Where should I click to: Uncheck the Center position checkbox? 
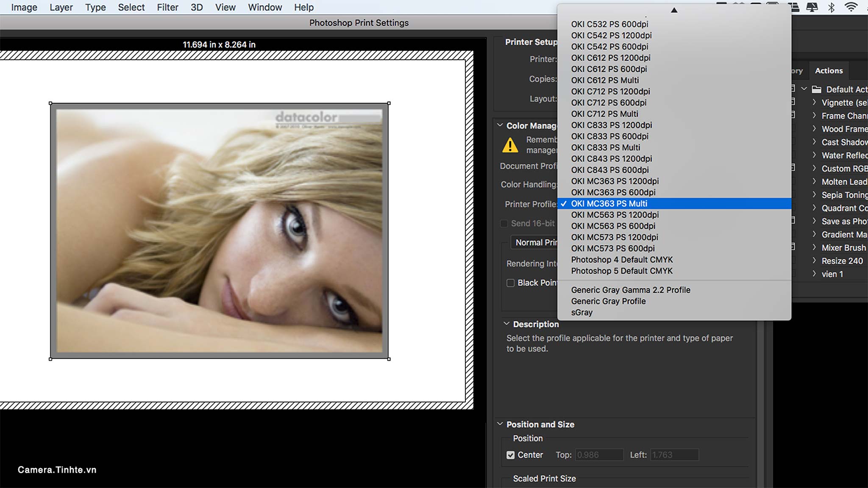(x=511, y=455)
